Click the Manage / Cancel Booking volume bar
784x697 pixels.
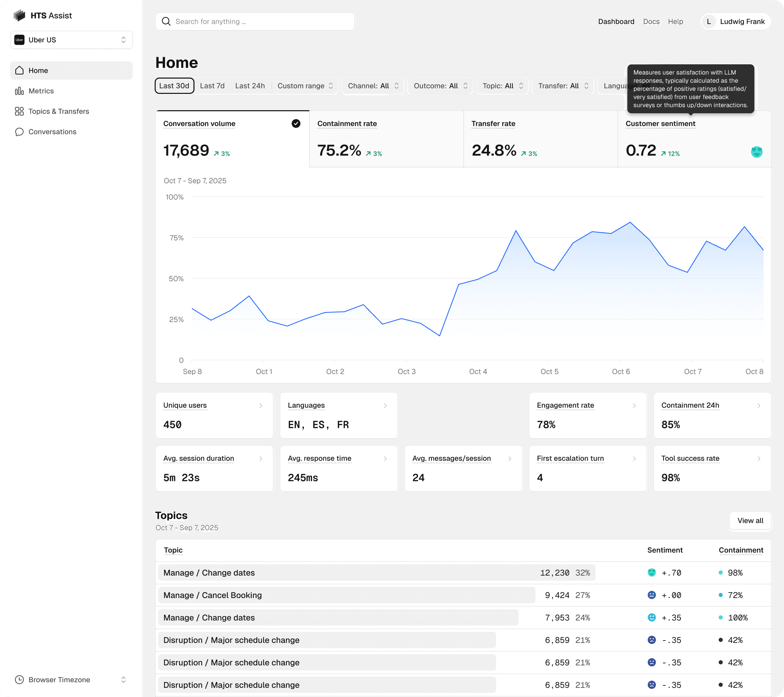[346, 595]
